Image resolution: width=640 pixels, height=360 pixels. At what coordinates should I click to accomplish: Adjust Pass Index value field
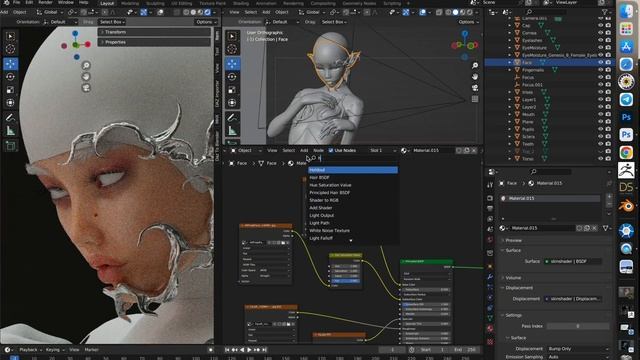pos(578,326)
